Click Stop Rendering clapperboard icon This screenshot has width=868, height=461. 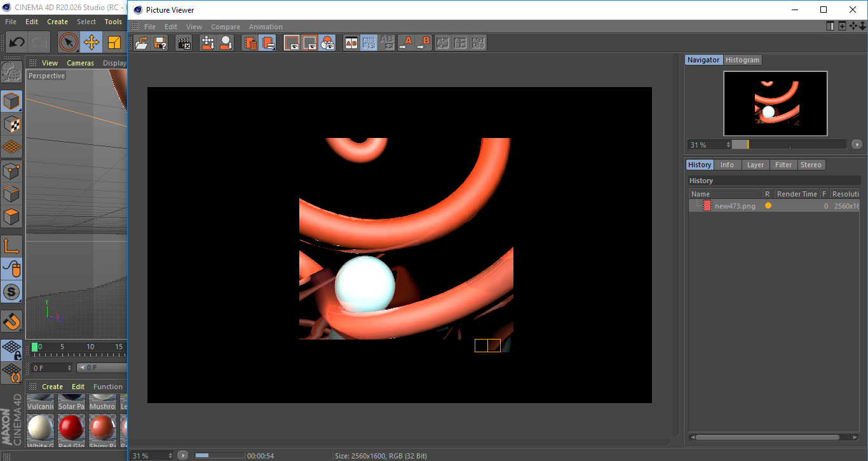point(184,43)
